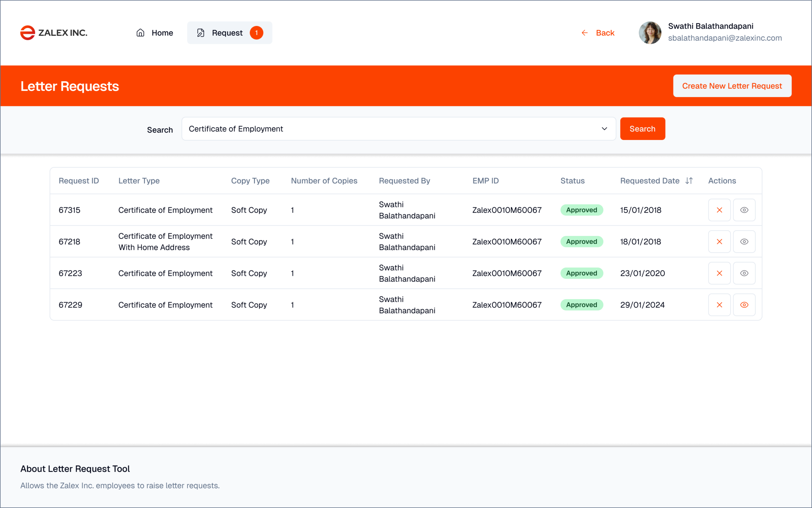Click the Letter Requests page title
Image resolution: width=812 pixels, height=508 pixels.
coord(70,86)
